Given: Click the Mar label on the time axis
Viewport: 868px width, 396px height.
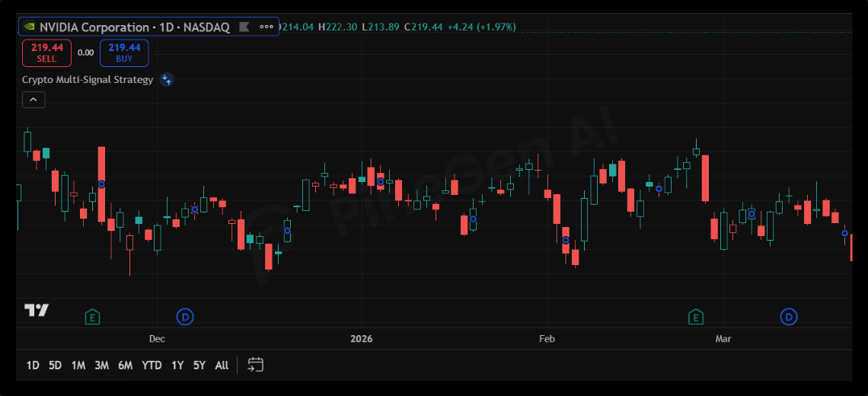Looking at the screenshot, I should click(x=723, y=338).
